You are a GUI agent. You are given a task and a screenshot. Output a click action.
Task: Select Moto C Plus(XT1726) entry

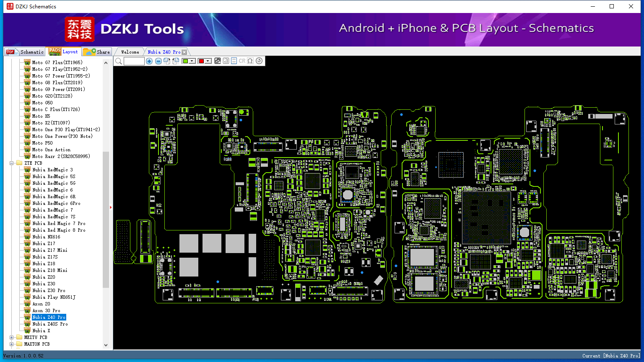[x=56, y=109]
